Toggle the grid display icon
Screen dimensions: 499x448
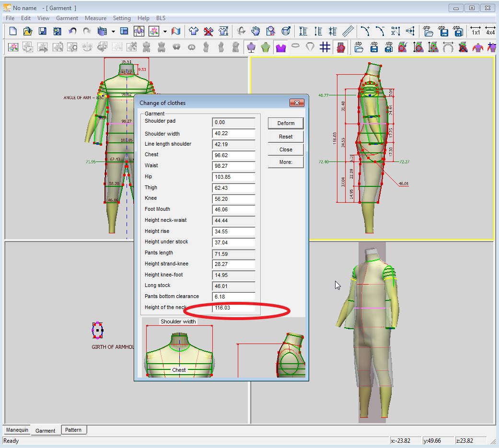(325, 47)
